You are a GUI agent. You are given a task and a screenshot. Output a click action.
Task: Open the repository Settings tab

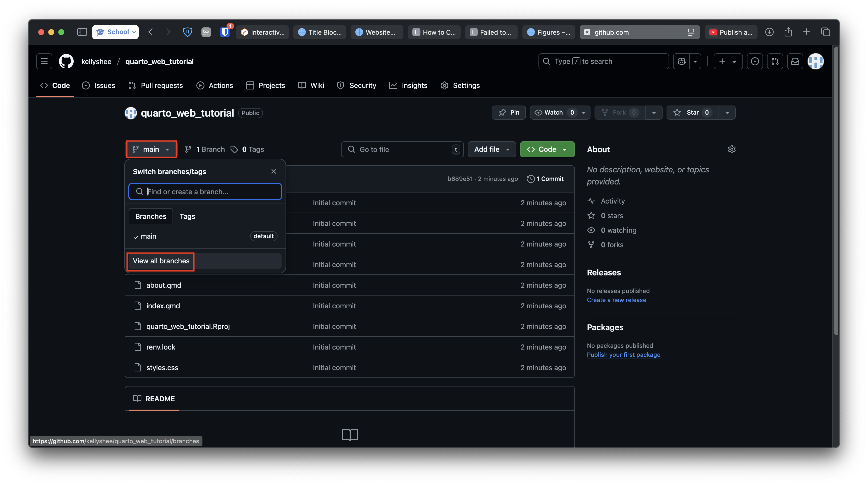pyautogui.click(x=460, y=86)
